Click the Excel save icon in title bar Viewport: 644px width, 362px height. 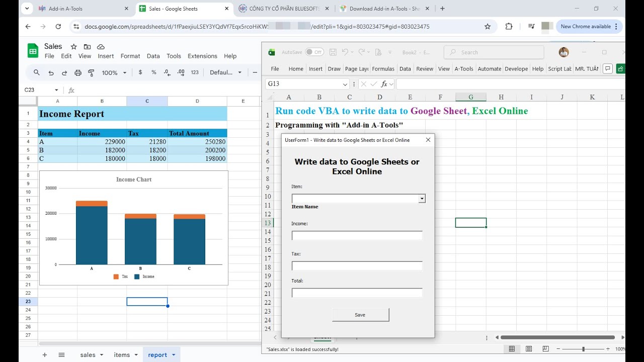point(333,52)
